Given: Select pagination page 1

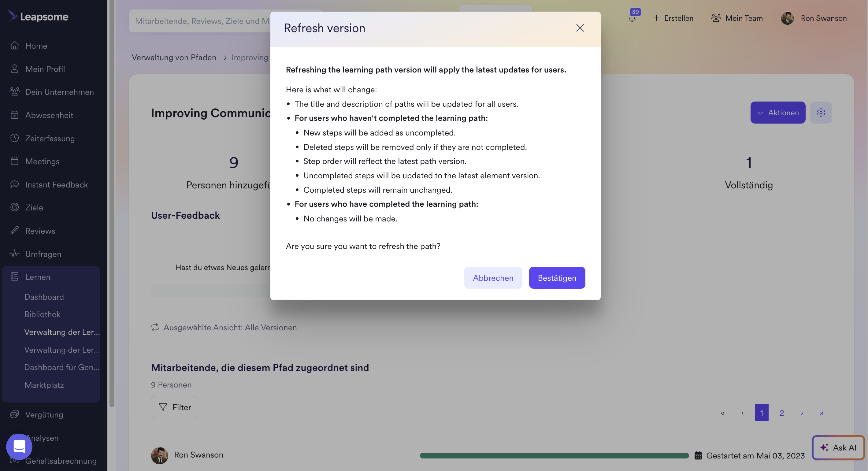Looking at the screenshot, I should pos(762,413).
